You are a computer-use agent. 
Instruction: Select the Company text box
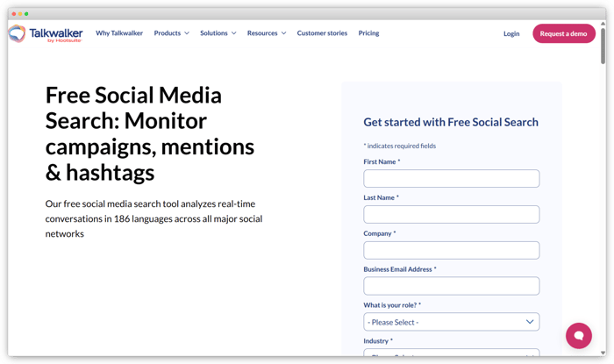[x=451, y=251]
